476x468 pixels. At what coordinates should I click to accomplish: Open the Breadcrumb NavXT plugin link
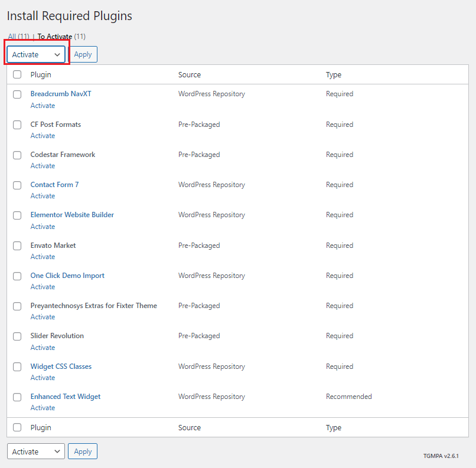(x=61, y=94)
